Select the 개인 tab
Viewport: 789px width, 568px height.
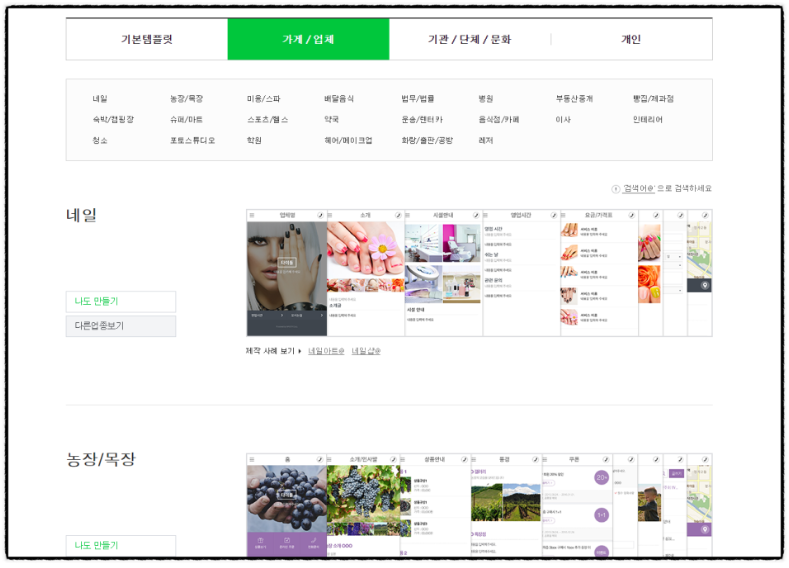(x=631, y=40)
